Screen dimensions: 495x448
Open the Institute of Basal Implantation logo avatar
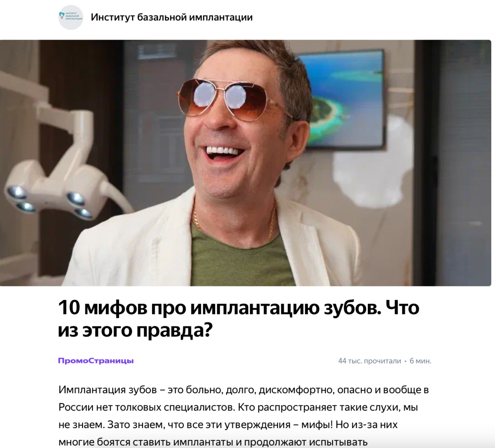pos(71,17)
